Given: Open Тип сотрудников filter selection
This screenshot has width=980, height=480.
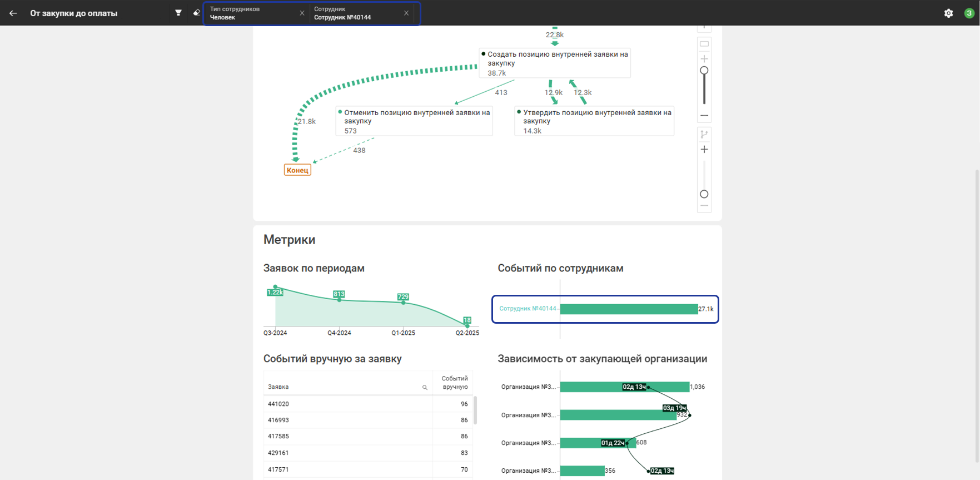Looking at the screenshot, I should 253,13.
